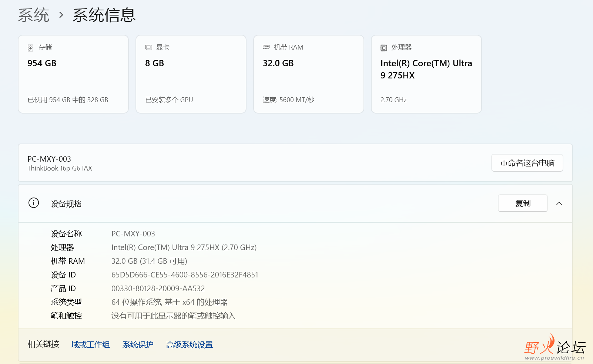Copy device specs with 复制 button

click(x=523, y=203)
